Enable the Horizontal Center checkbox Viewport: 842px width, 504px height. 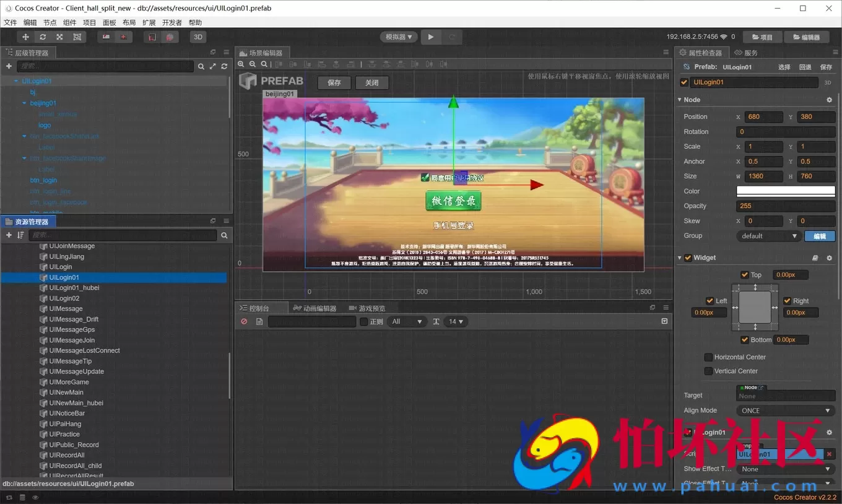coord(708,357)
